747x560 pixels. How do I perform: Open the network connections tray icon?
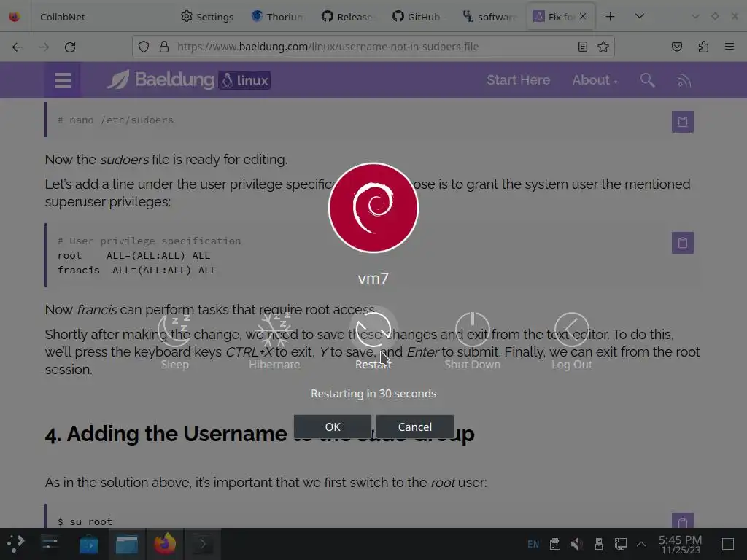(x=620, y=544)
